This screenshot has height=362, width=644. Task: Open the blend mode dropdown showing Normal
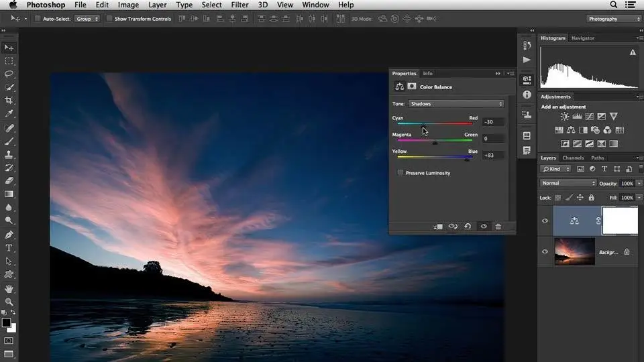[568, 183]
